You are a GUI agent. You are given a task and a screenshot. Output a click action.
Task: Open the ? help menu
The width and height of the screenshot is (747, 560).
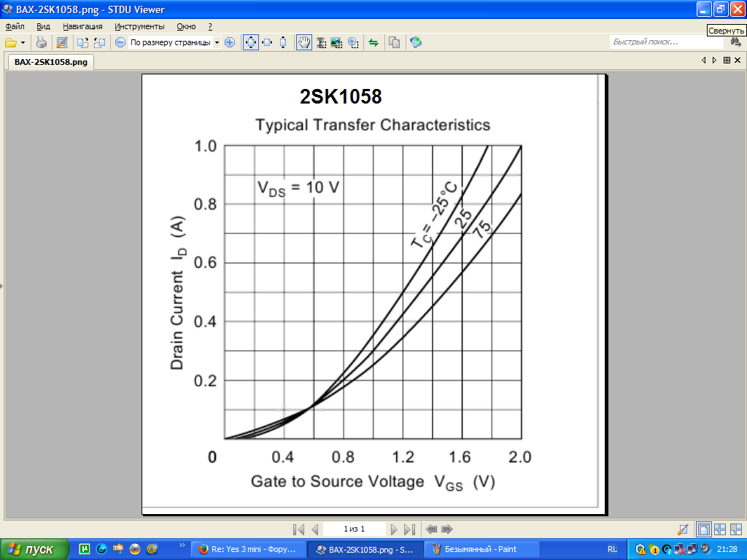[210, 27]
